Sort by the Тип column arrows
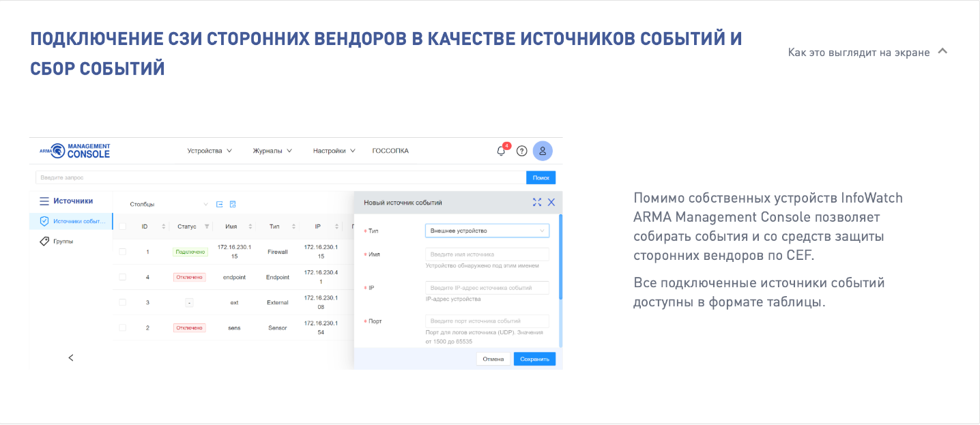Image resolution: width=980 pixels, height=425 pixels. (x=293, y=226)
